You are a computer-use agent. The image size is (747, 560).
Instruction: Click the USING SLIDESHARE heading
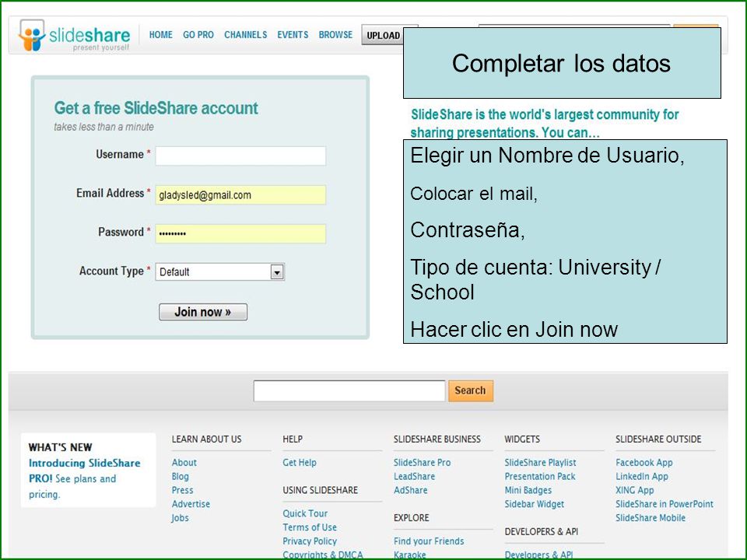[x=320, y=490]
